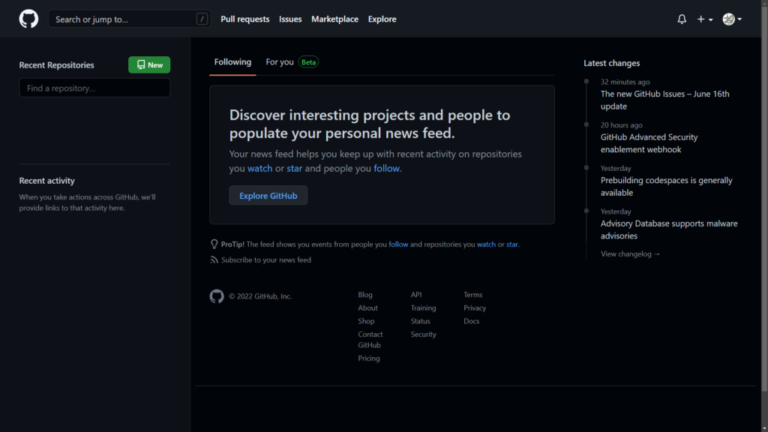Expand the plus create-new dropdown

(705, 19)
